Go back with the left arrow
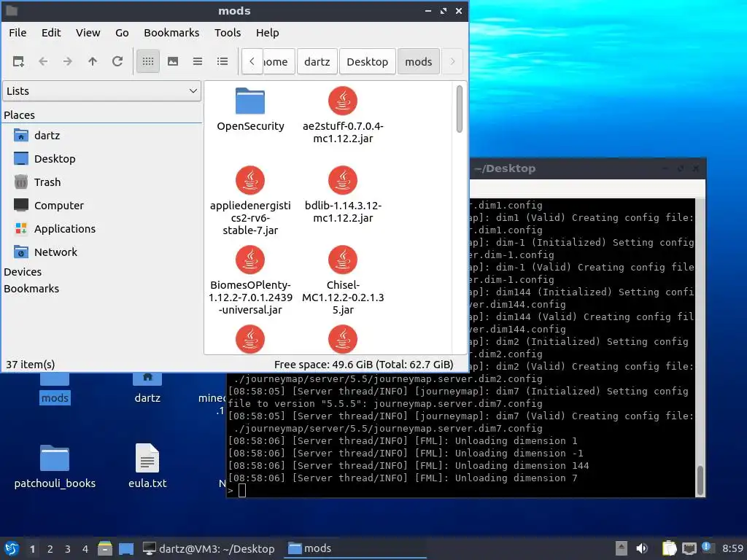This screenshot has height=560, width=747. [x=43, y=61]
